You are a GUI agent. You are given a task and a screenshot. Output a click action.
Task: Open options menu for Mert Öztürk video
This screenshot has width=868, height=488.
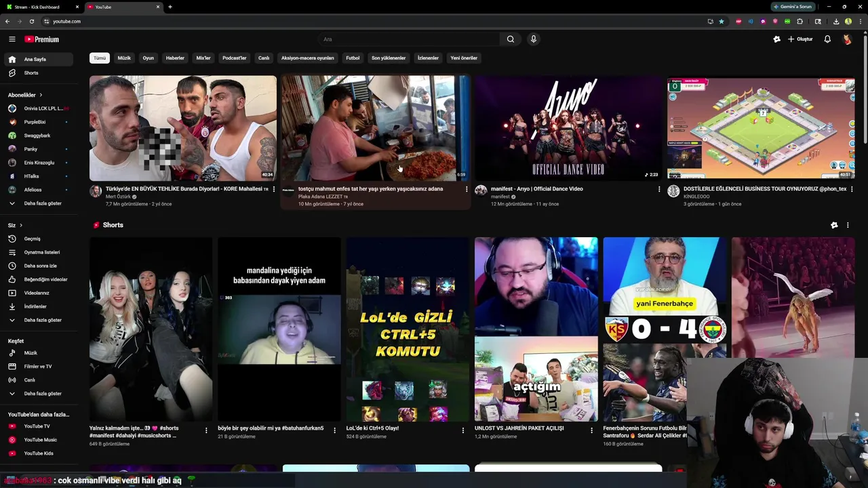pyautogui.click(x=274, y=189)
